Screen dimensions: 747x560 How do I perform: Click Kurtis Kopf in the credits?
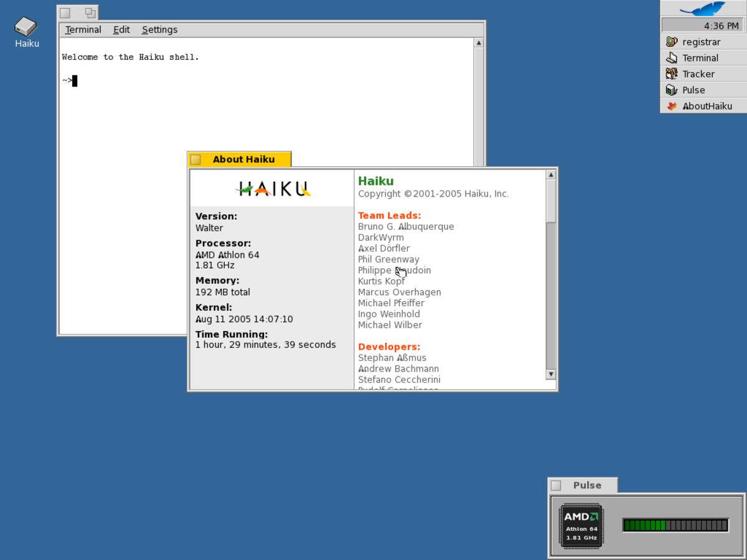(x=382, y=281)
